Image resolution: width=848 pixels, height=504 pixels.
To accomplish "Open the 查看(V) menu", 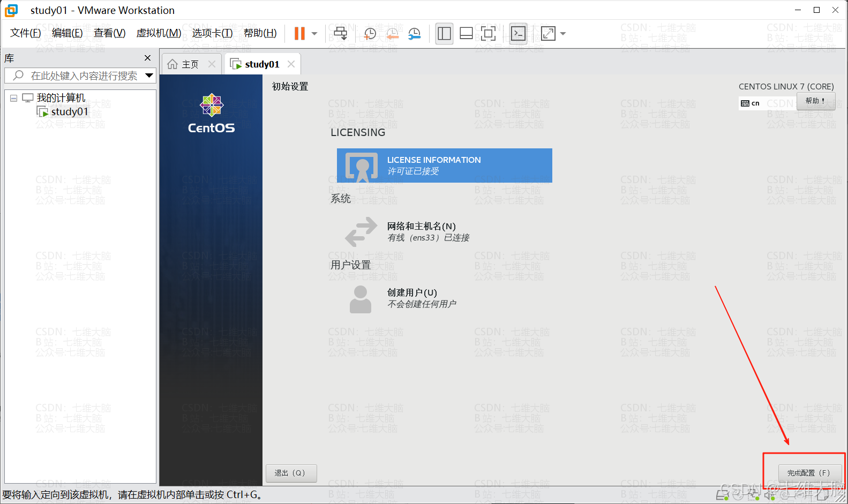I will coord(110,33).
